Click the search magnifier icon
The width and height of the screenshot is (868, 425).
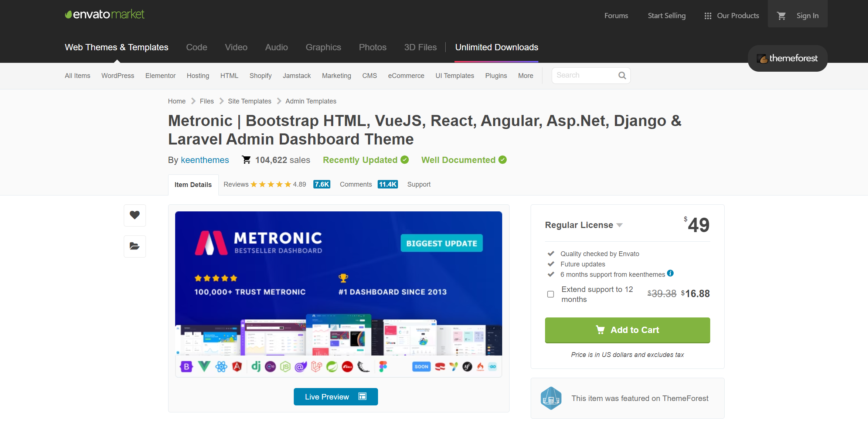pos(622,76)
